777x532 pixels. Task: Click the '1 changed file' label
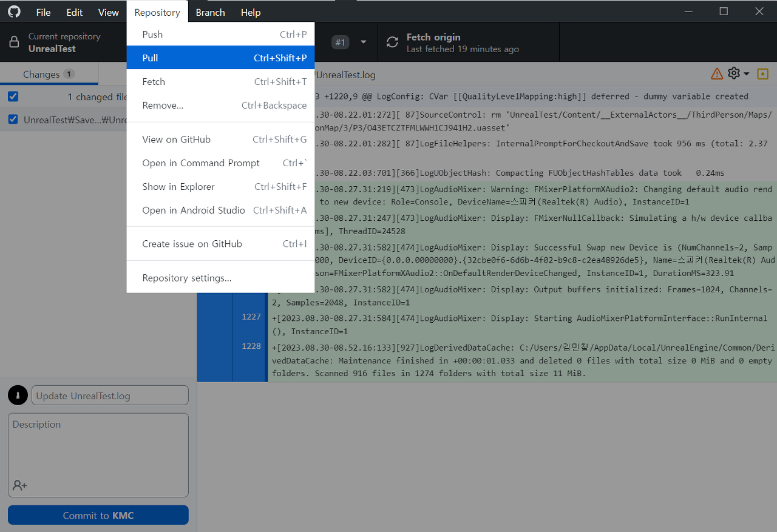[97, 97]
